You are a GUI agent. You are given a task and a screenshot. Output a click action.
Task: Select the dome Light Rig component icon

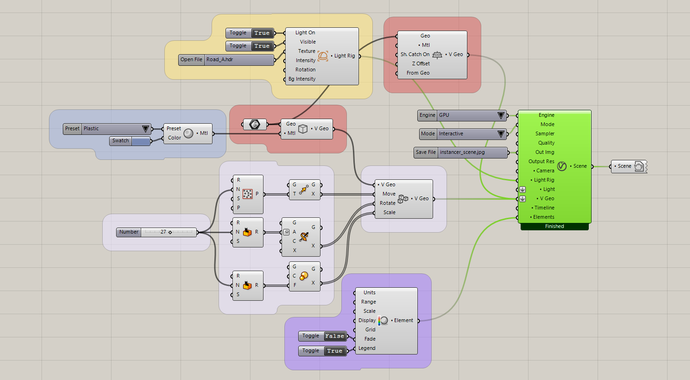(323, 56)
